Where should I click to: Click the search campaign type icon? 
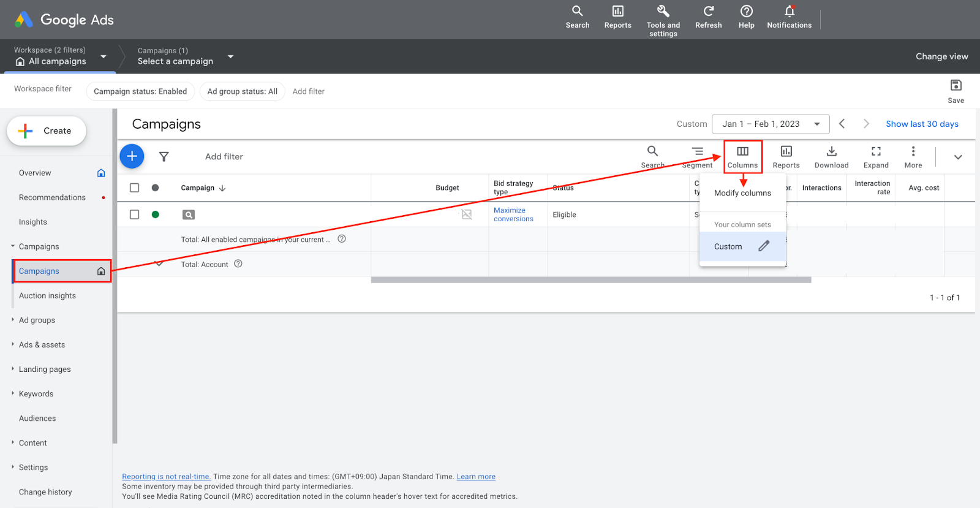click(x=189, y=214)
